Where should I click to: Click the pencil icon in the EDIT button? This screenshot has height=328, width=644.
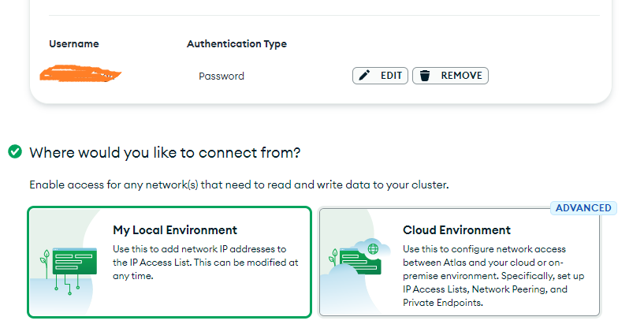pos(364,76)
